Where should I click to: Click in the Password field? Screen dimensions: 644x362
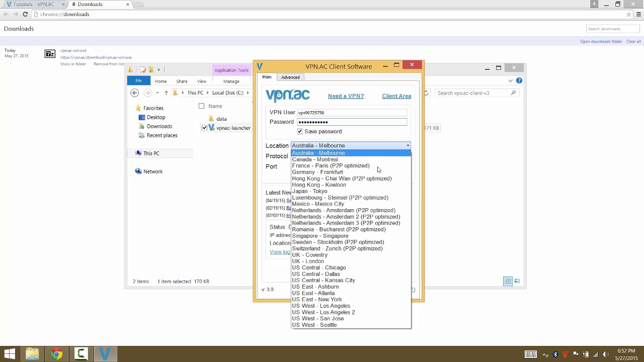[352, 122]
